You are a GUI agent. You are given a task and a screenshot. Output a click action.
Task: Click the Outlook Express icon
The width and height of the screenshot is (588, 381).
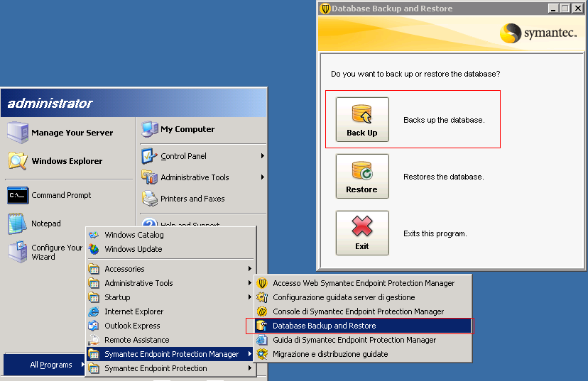click(x=94, y=326)
